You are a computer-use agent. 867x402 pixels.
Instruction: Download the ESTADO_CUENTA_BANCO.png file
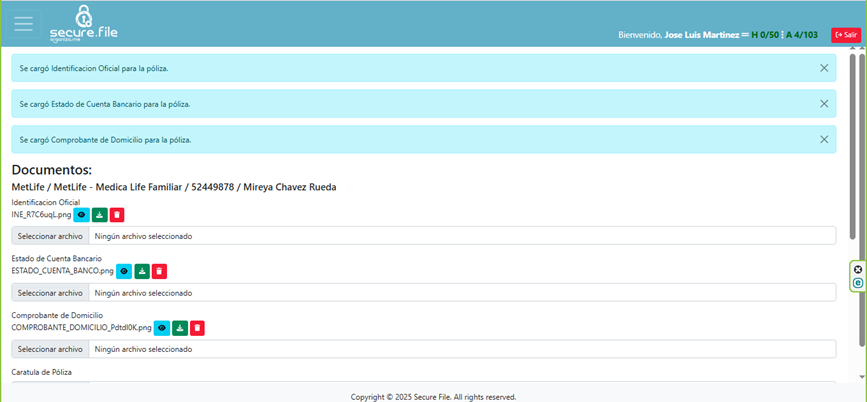(142, 271)
